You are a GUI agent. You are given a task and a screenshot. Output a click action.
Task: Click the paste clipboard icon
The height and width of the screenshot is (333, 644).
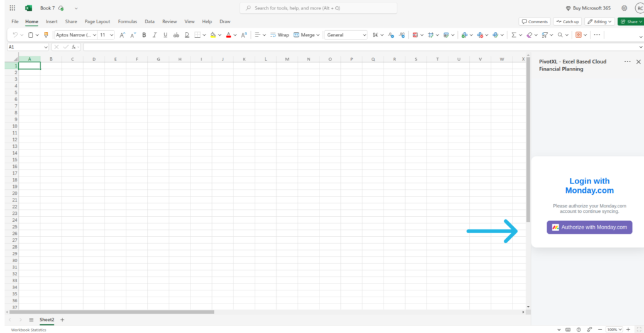pos(30,35)
